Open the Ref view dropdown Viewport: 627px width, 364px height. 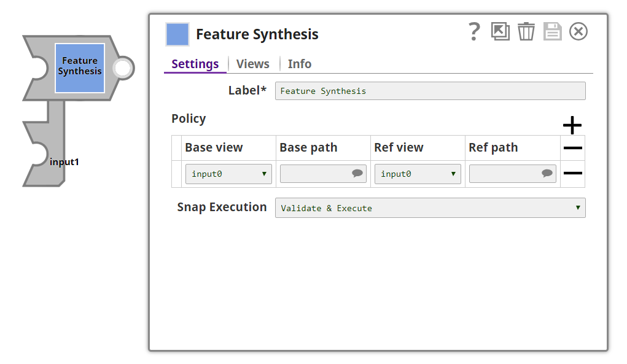[x=417, y=174]
